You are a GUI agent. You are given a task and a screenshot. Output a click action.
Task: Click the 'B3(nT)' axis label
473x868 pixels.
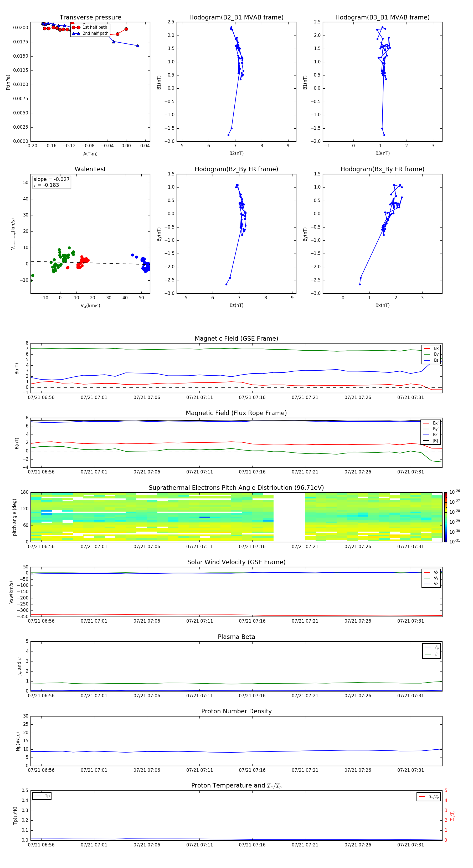(x=382, y=153)
